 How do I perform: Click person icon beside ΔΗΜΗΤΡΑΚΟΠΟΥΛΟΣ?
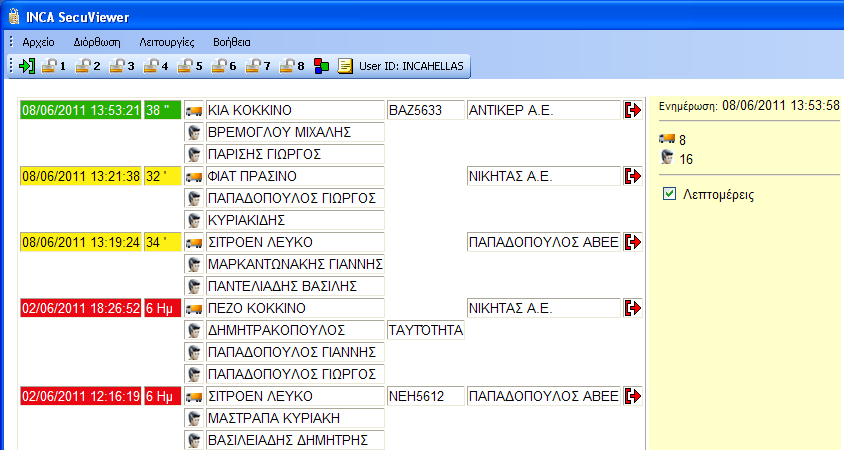click(194, 331)
